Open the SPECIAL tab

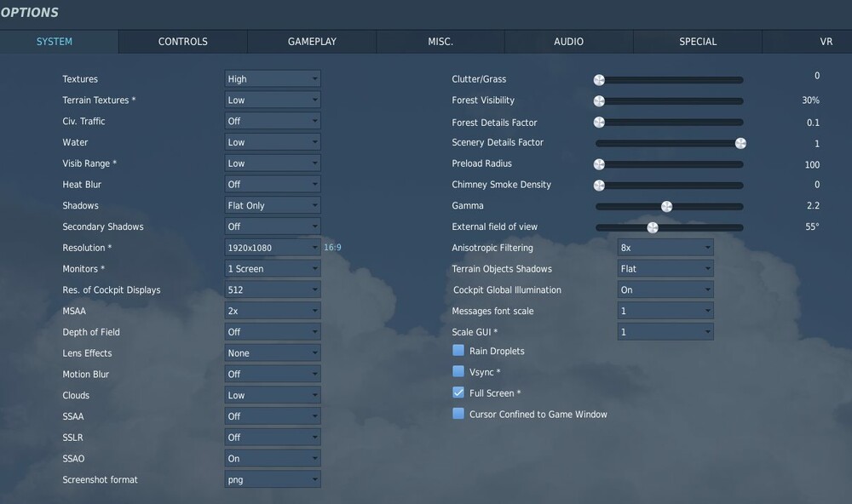pos(698,42)
